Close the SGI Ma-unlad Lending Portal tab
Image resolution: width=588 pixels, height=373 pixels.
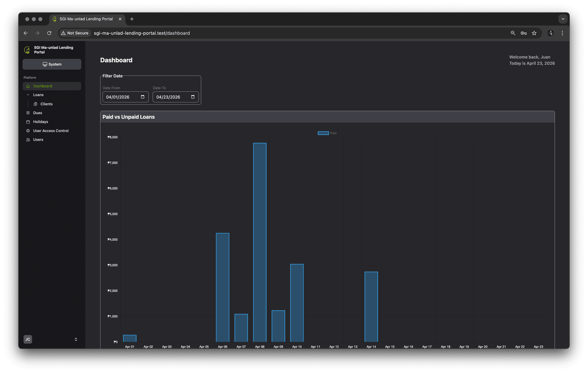(120, 19)
